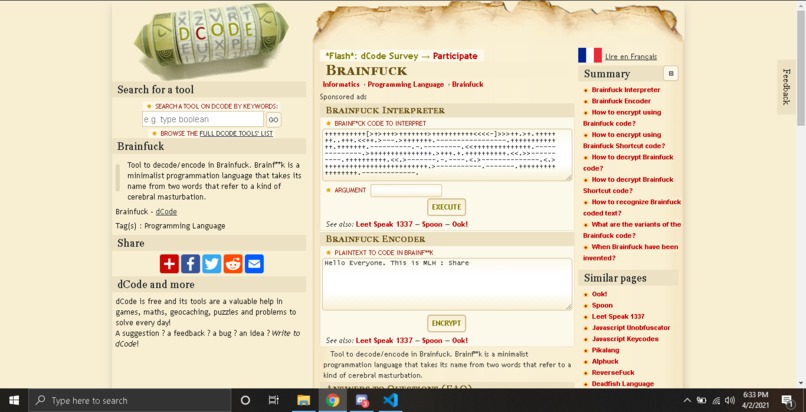Share the page by email icon
Viewport: 806px width, 412px height.
pyautogui.click(x=254, y=264)
